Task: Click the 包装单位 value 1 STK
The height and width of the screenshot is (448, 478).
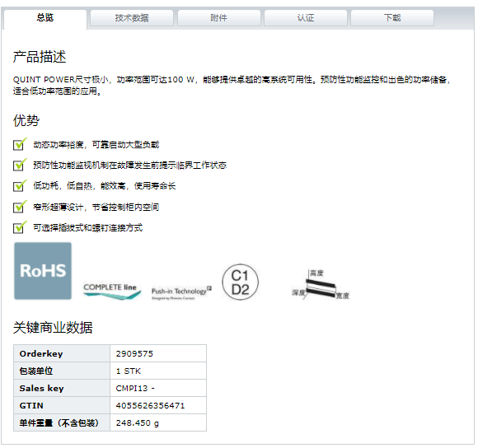Action: [x=129, y=371]
